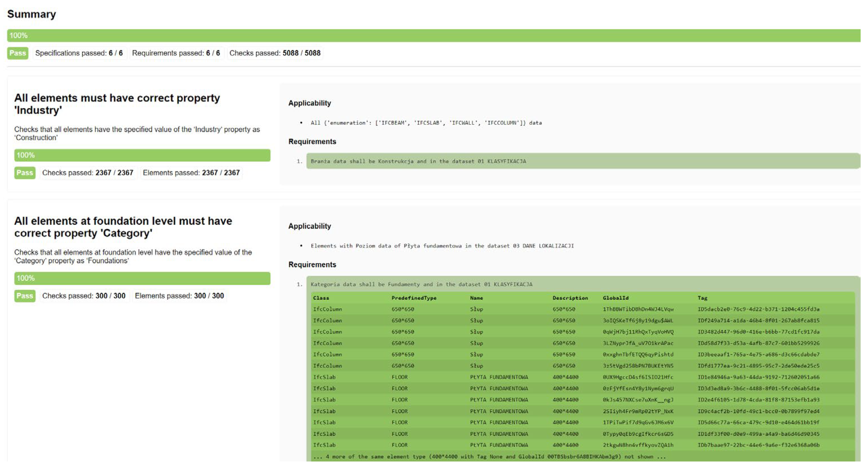Click the 'Specifications passed: 6 / 6' label
This screenshot has width=868, height=468.
pyautogui.click(x=79, y=53)
